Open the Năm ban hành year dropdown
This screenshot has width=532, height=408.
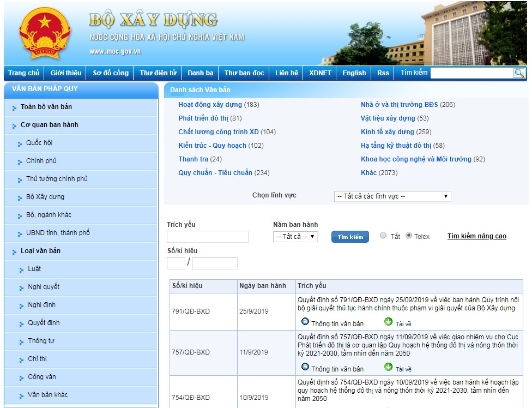(295, 237)
